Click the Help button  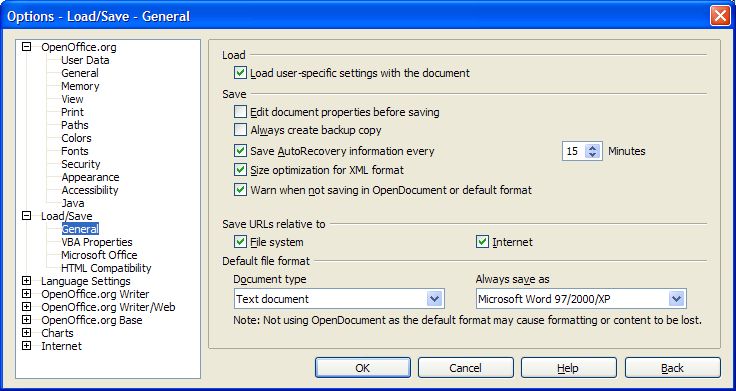[x=568, y=368]
